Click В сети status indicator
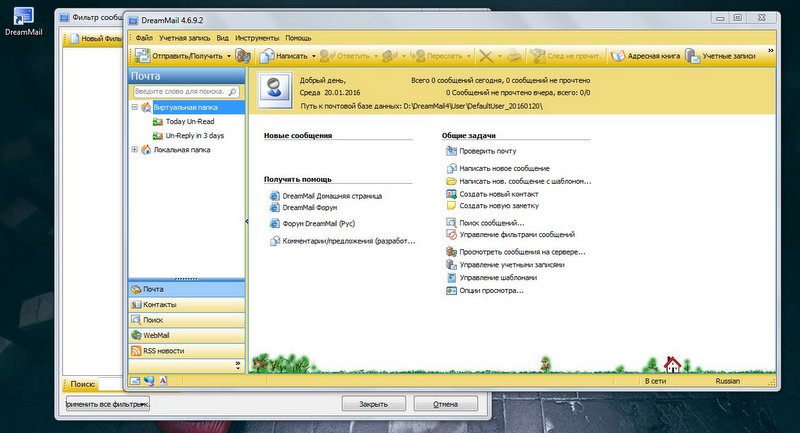The width and height of the screenshot is (800, 433). (x=656, y=381)
